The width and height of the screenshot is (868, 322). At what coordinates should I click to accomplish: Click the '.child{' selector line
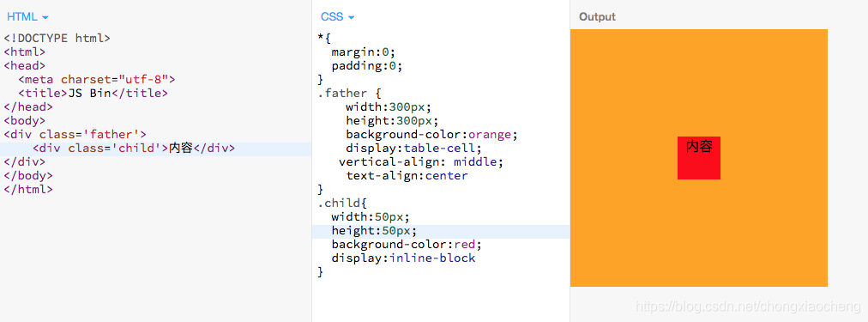pyautogui.click(x=342, y=203)
